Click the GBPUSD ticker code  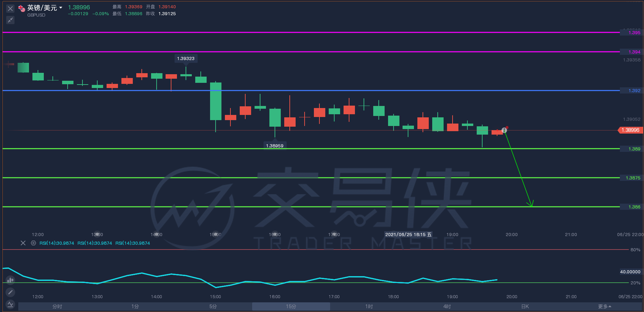pos(36,15)
